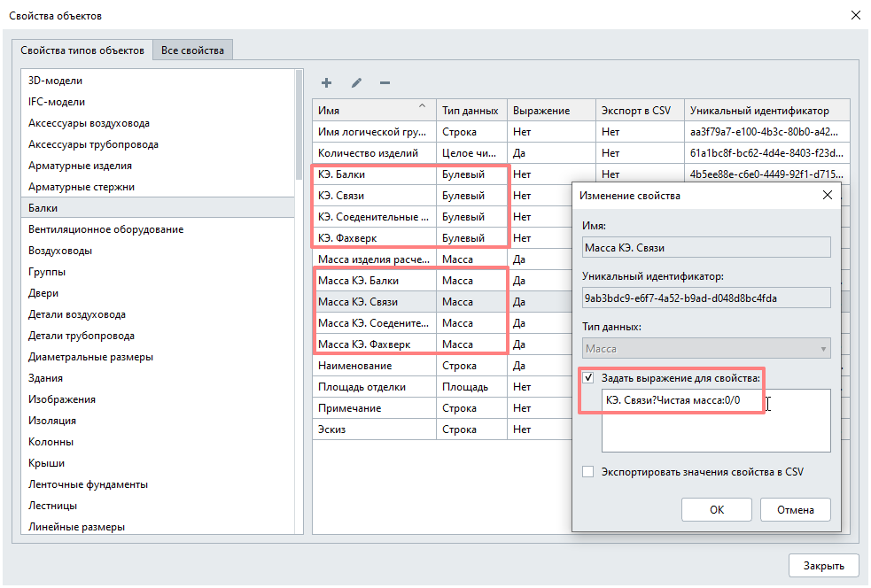Select IFC-модели in the list
The image size is (871, 588).
point(158,102)
